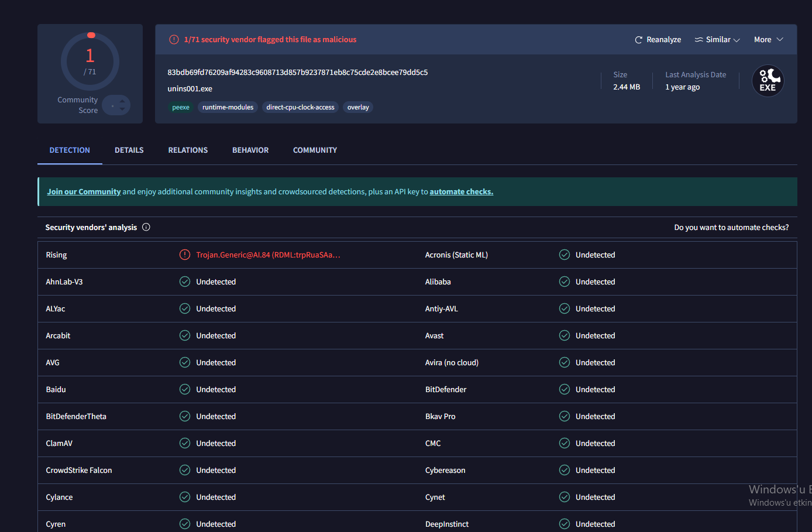Viewport: 812px width, 532px height.
Task: Click Do you want to automate checks?
Action: tap(731, 227)
